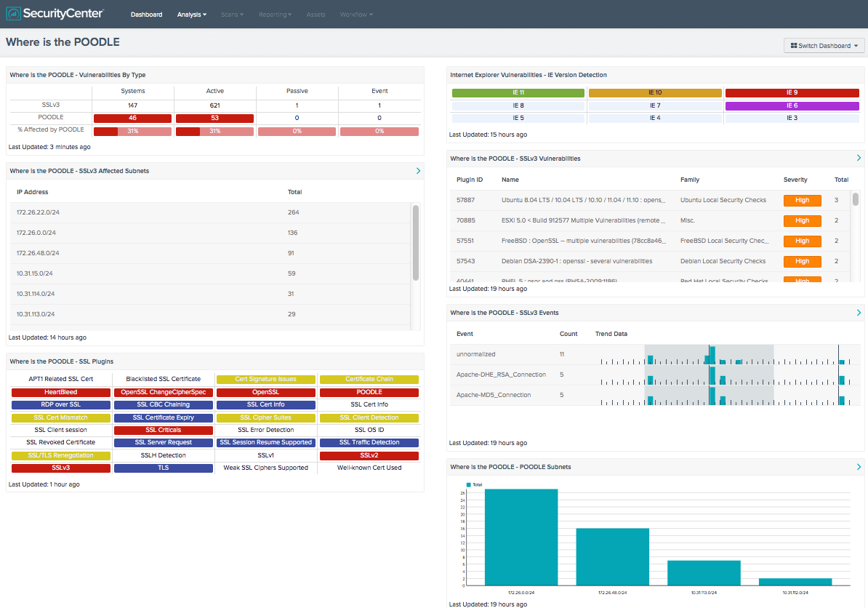The height and width of the screenshot is (608, 868).
Task: Click the 172.26.48.0/24 chart bar
Action: [x=612, y=556]
